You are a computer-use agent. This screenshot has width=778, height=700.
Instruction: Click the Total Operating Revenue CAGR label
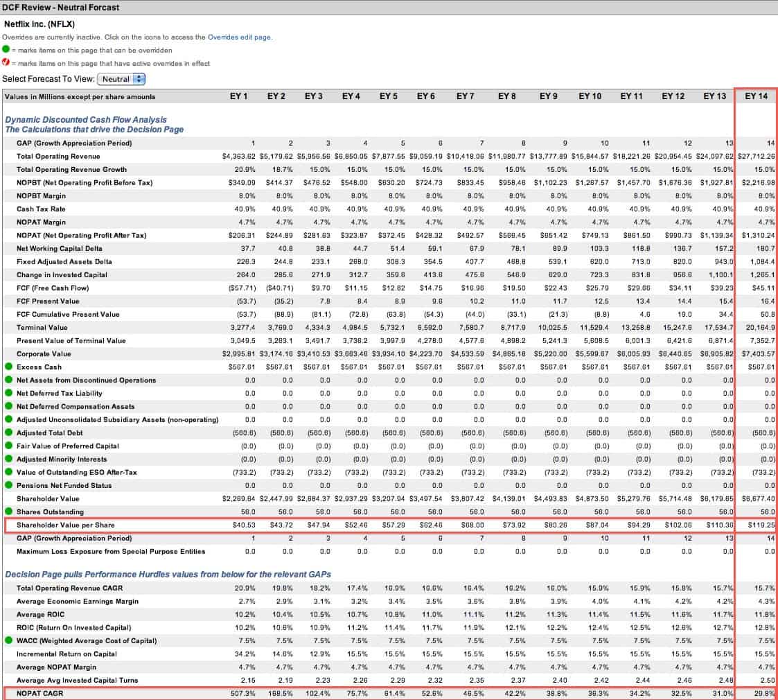click(x=69, y=588)
